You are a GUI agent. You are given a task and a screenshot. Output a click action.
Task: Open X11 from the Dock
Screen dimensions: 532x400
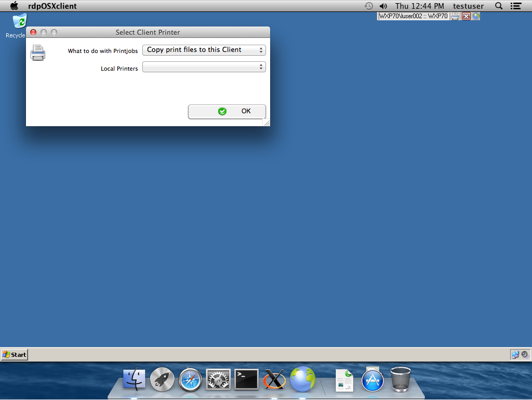tap(274, 380)
